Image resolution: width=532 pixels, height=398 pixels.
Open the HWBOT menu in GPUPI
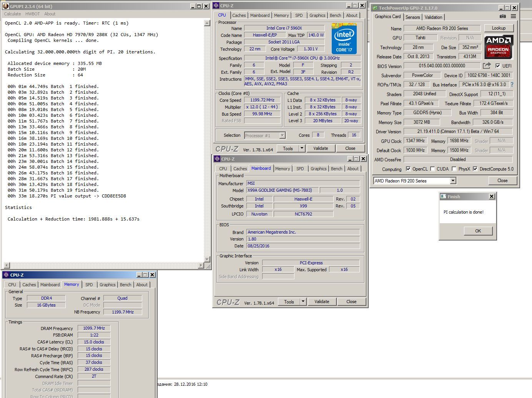coord(33,14)
